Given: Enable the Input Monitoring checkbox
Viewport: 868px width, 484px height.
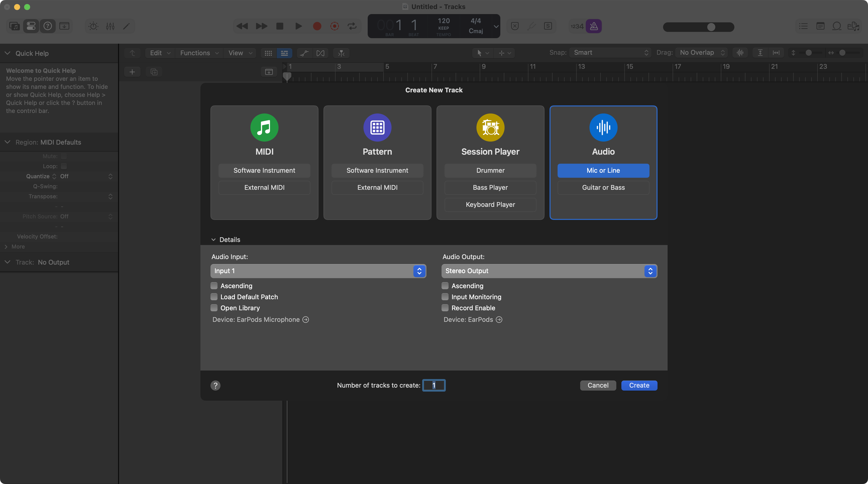Looking at the screenshot, I should (x=445, y=297).
